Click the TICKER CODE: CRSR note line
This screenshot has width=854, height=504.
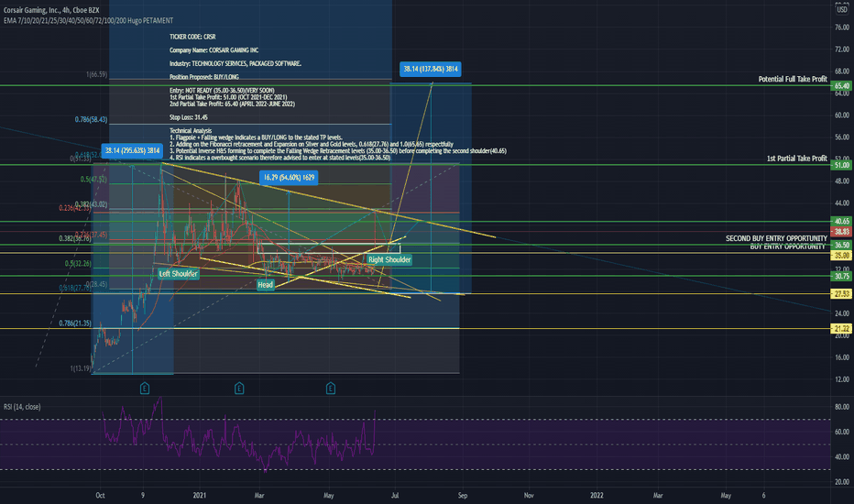point(192,37)
